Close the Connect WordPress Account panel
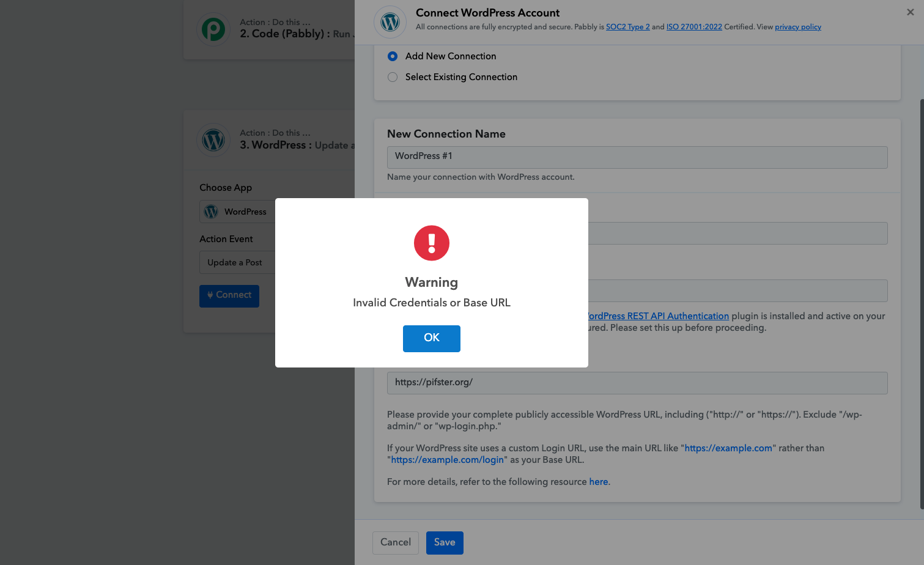The image size is (924, 565). pos(910,12)
